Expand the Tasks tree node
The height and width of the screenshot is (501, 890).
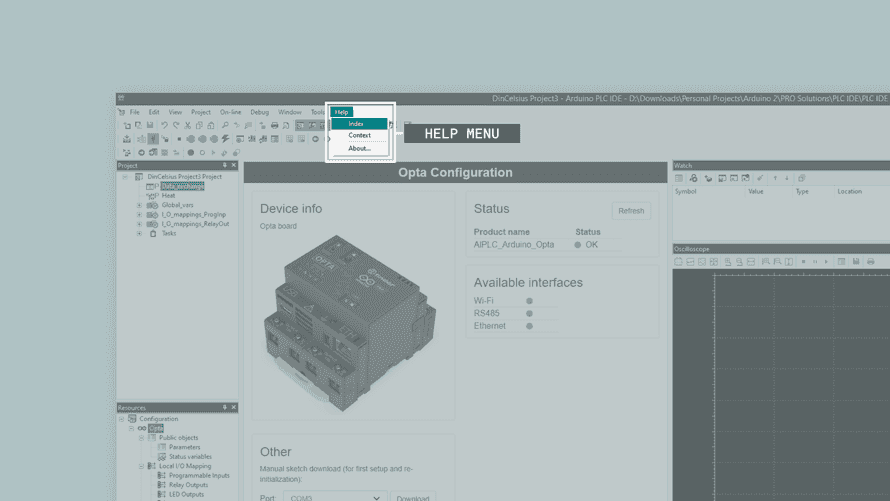(139, 233)
